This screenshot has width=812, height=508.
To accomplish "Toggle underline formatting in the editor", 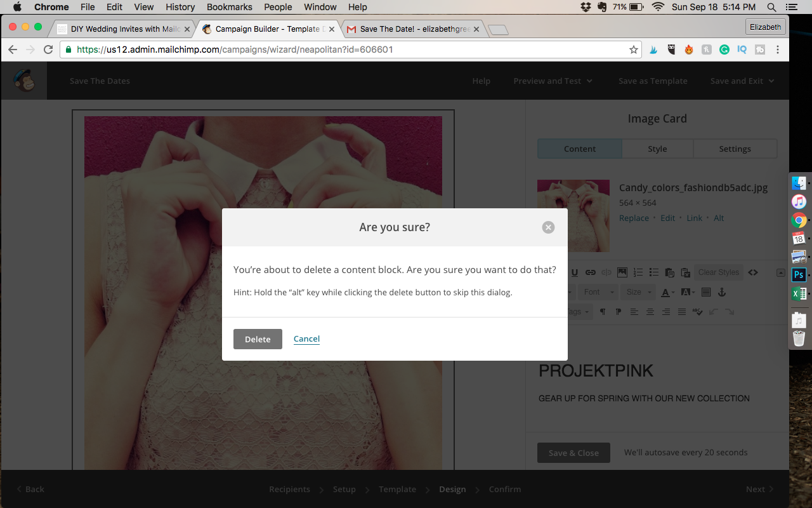I will point(575,272).
